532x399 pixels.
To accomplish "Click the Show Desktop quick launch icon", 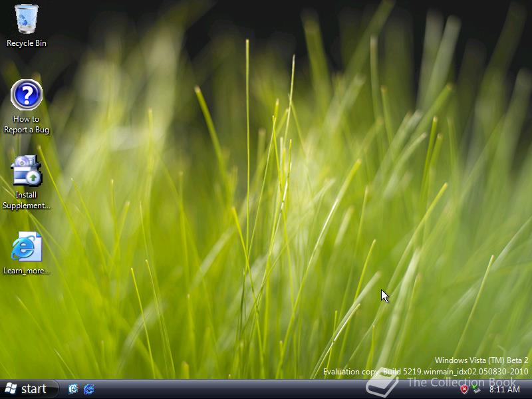I will click(73, 389).
